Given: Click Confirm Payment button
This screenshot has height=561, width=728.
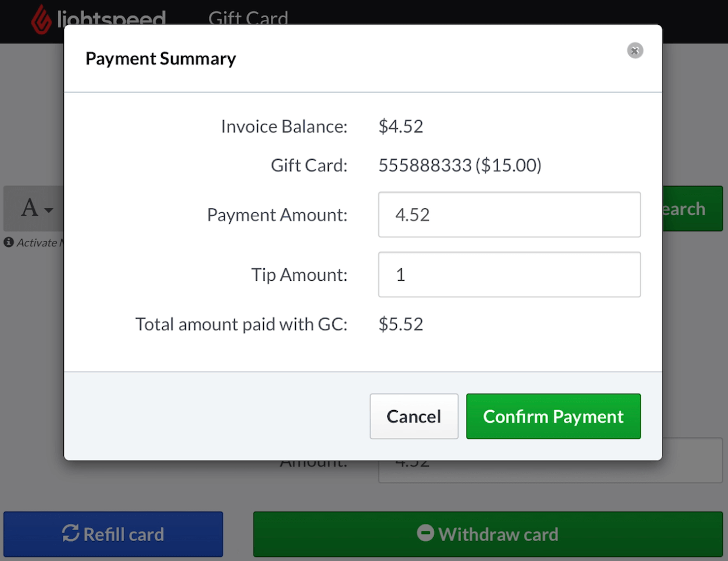Looking at the screenshot, I should tap(553, 416).
